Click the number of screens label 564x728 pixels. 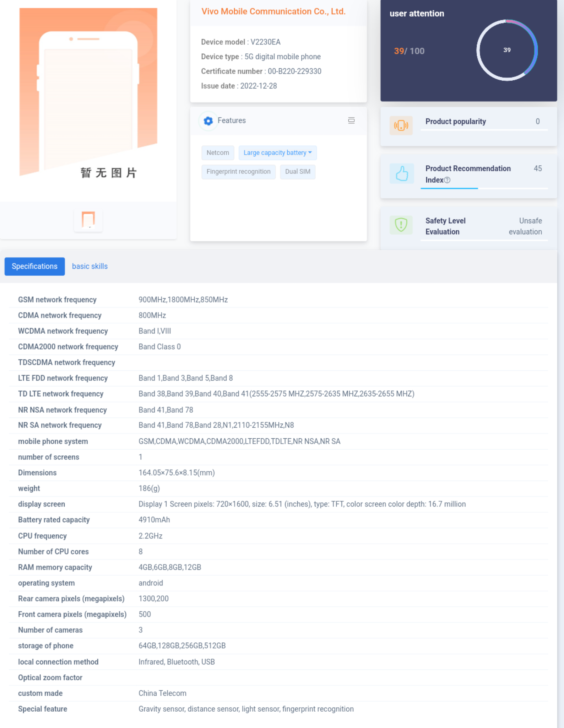[x=49, y=457]
